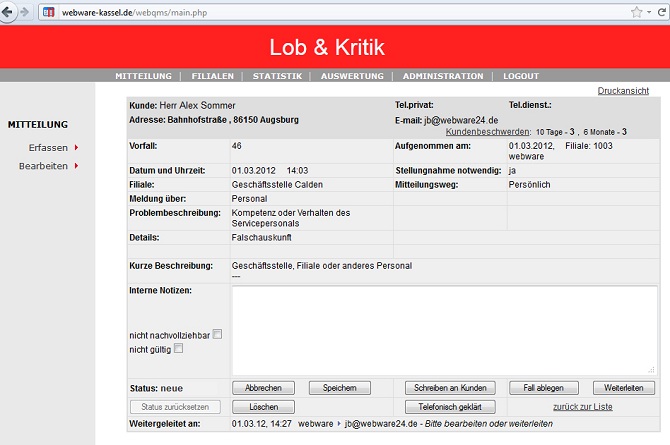Click the resize grip of the notes textarea
Image resolution: width=670 pixels, height=445 pixels.
click(x=652, y=370)
